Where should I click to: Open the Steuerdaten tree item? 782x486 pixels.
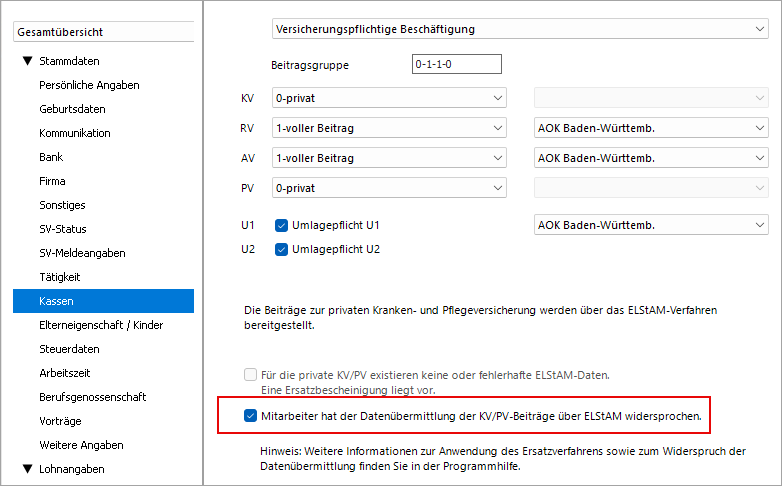(x=69, y=349)
